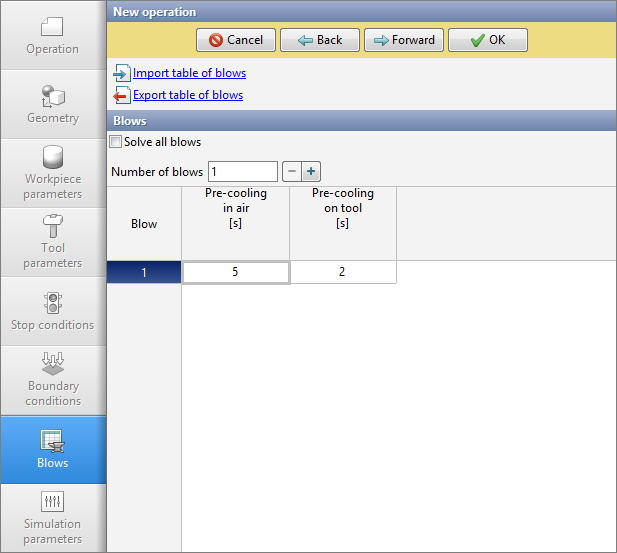Image resolution: width=617 pixels, height=553 pixels.
Task: Confirm with the OK button
Action: pos(487,40)
